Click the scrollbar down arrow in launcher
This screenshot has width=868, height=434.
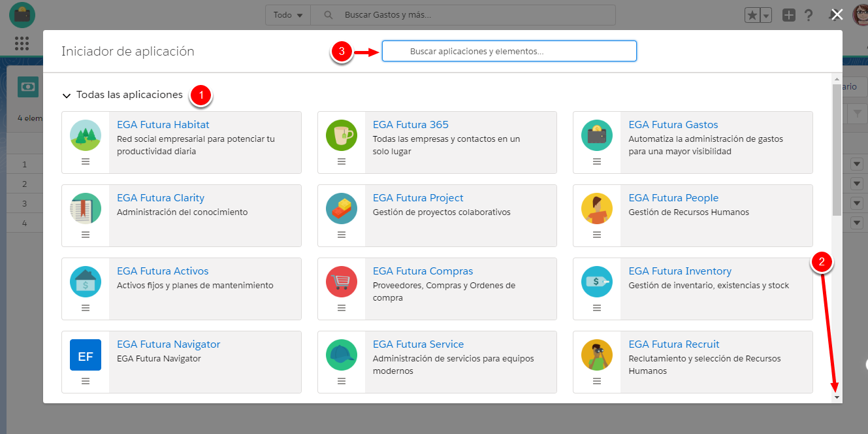tap(837, 397)
